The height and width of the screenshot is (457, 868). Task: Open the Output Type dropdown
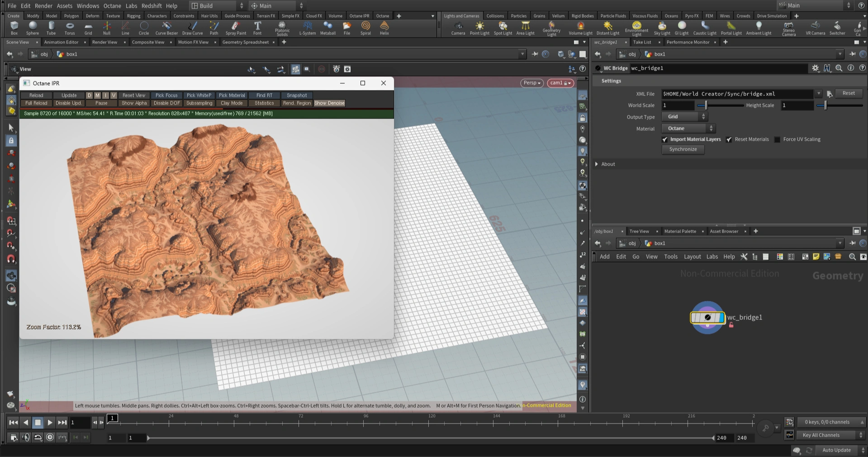[x=684, y=117]
